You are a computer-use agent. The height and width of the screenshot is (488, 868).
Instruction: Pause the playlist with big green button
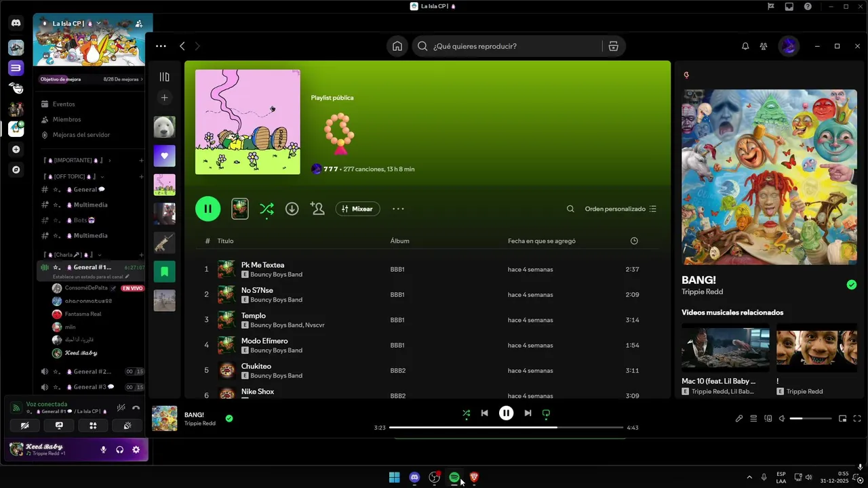point(208,209)
